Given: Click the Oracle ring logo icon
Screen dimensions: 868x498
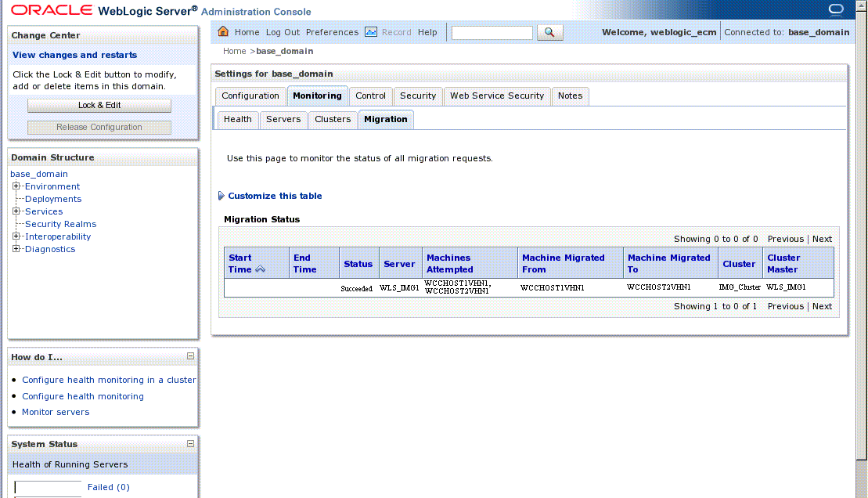Looking at the screenshot, I should [x=836, y=9].
